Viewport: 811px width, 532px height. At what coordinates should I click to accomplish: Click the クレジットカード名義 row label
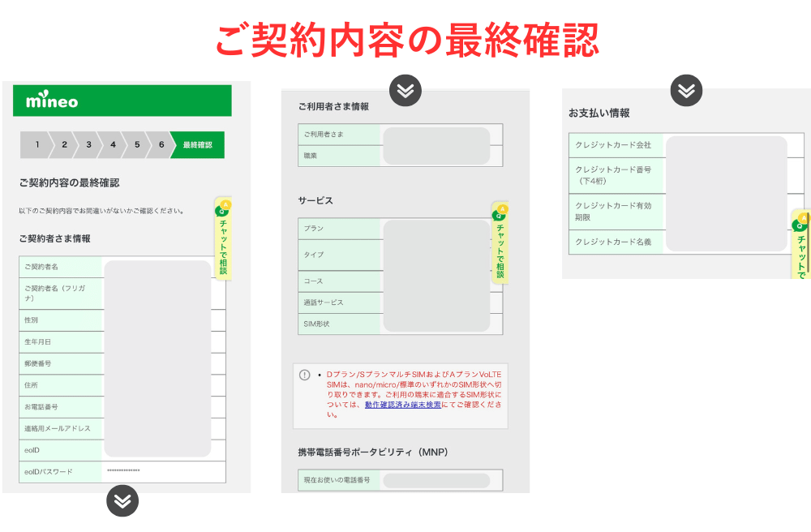(x=613, y=242)
